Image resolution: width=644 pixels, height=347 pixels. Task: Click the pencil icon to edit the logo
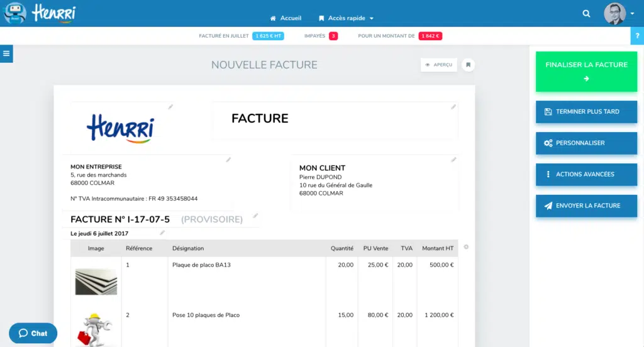pyautogui.click(x=170, y=107)
